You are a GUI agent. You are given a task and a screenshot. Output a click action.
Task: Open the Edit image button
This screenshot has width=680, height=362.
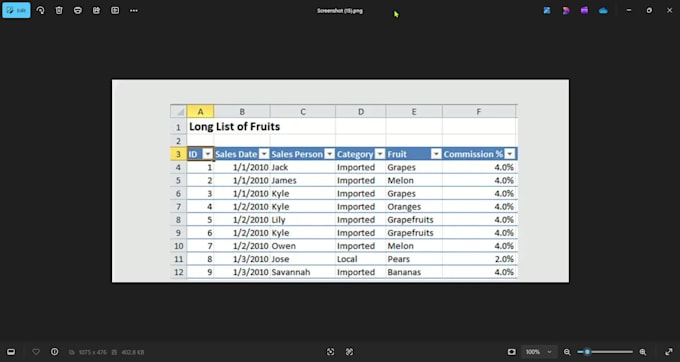click(x=16, y=10)
